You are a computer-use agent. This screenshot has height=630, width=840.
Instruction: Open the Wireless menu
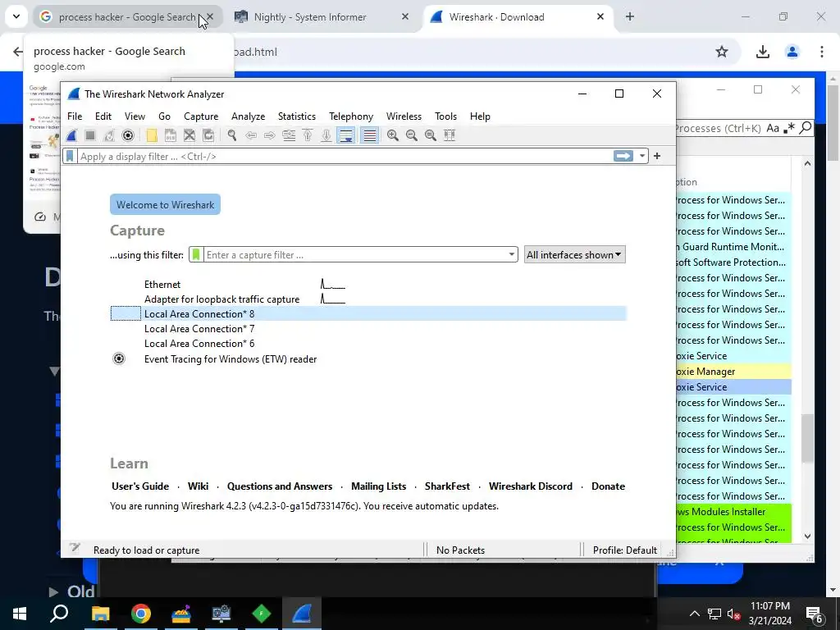404,116
